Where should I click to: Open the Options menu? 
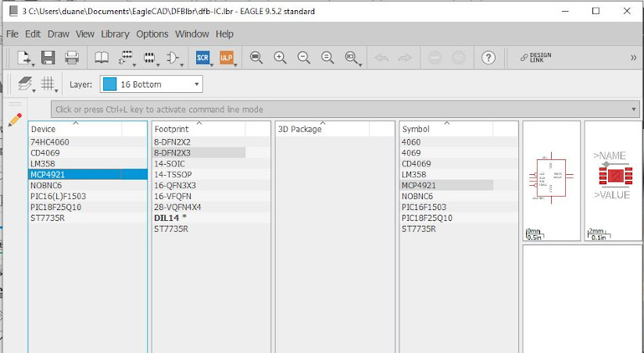point(152,34)
